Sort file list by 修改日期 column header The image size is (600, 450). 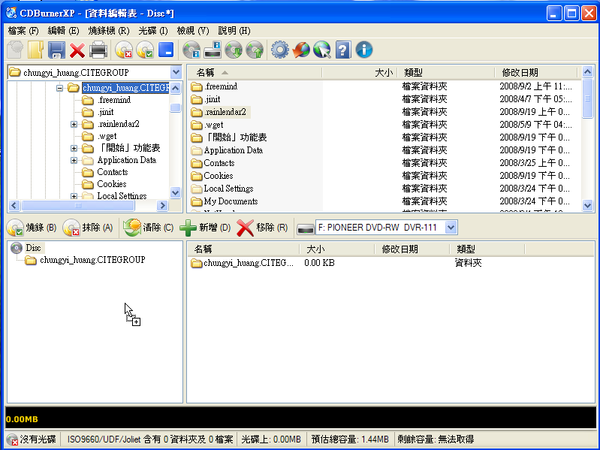point(536,72)
